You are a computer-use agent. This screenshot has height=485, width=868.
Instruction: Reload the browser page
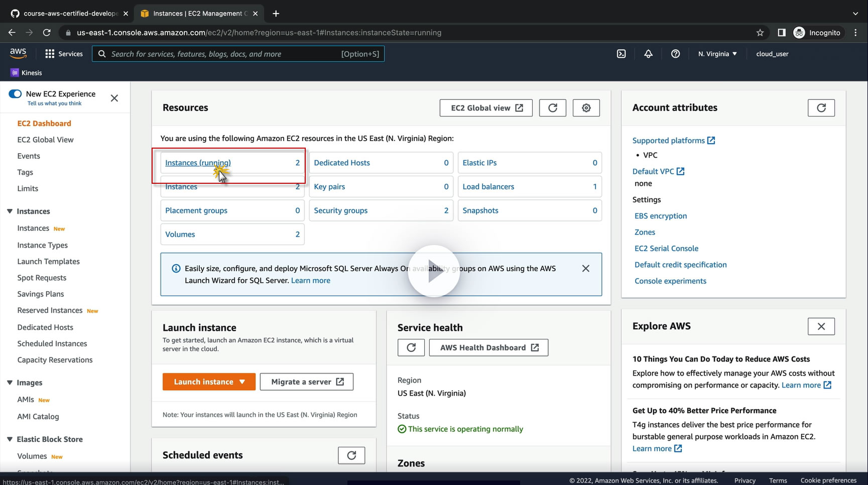pyautogui.click(x=47, y=33)
